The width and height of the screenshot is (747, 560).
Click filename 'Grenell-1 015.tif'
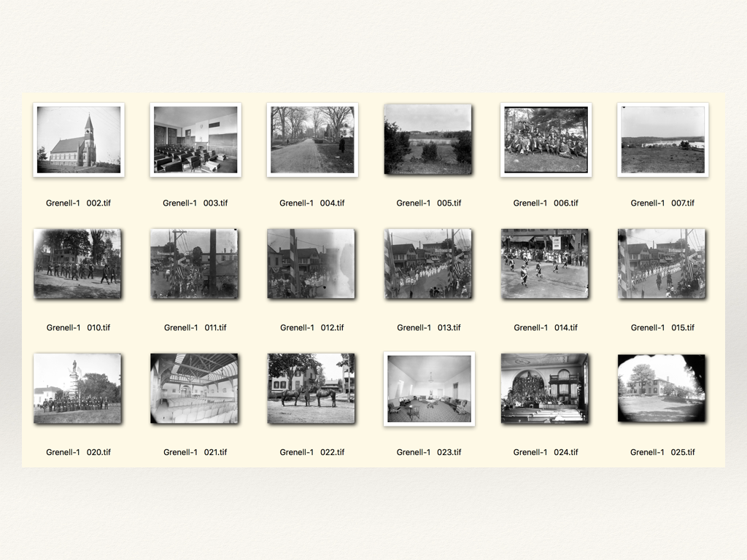tap(662, 327)
